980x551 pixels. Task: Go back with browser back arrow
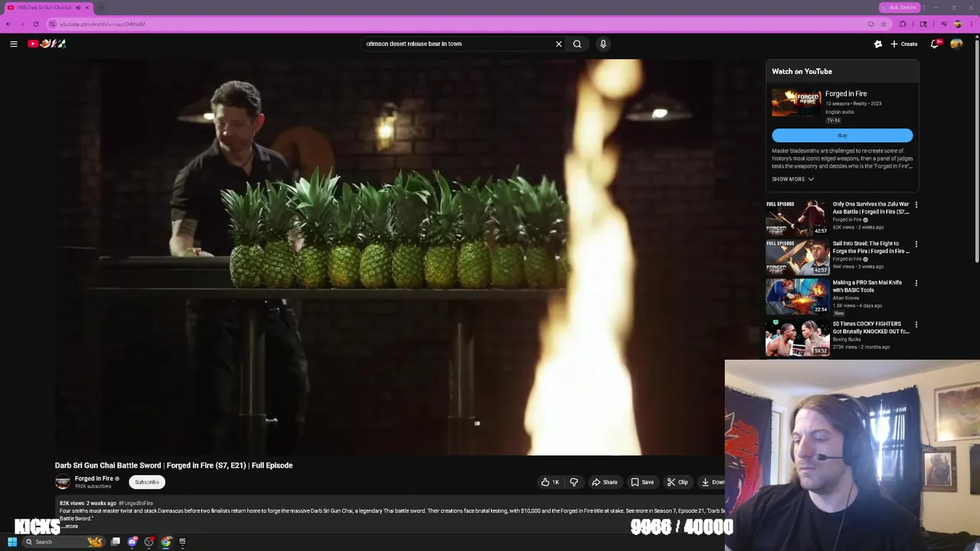click(8, 24)
